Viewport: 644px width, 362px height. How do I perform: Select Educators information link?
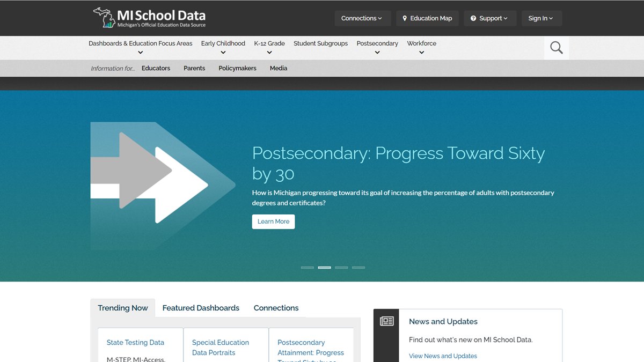[x=156, y=68]
